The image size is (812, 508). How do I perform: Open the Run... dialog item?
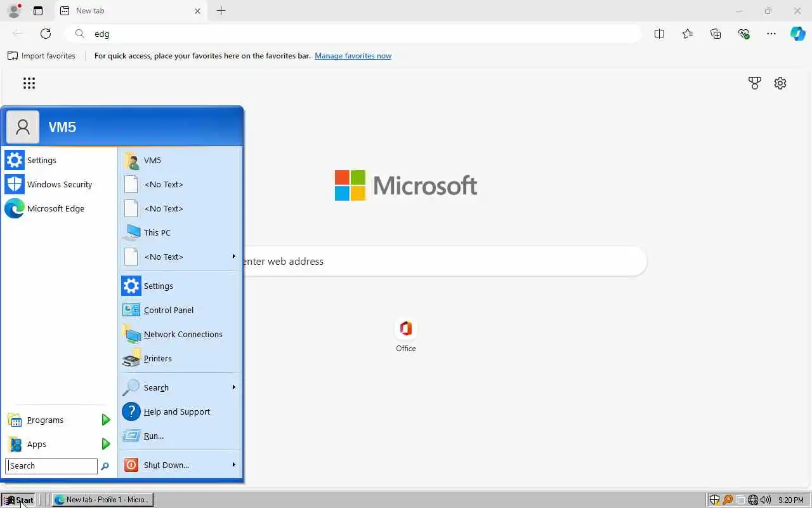coord(181,436)
